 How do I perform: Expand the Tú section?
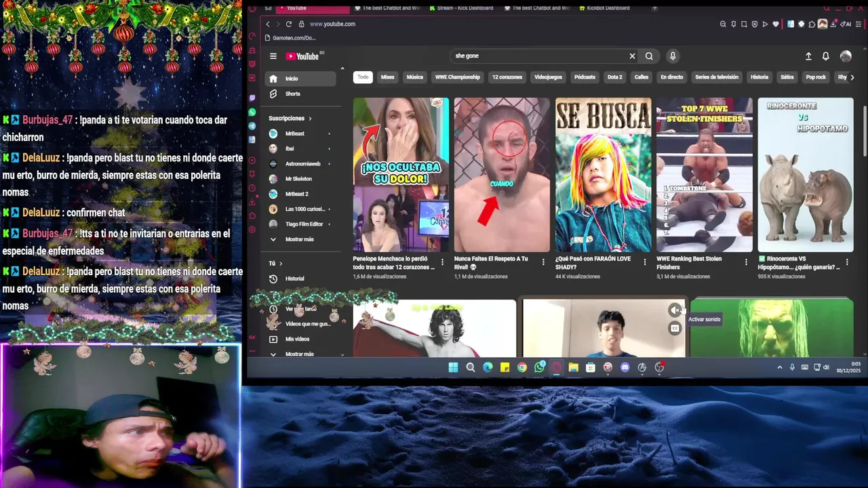(275, 263)
